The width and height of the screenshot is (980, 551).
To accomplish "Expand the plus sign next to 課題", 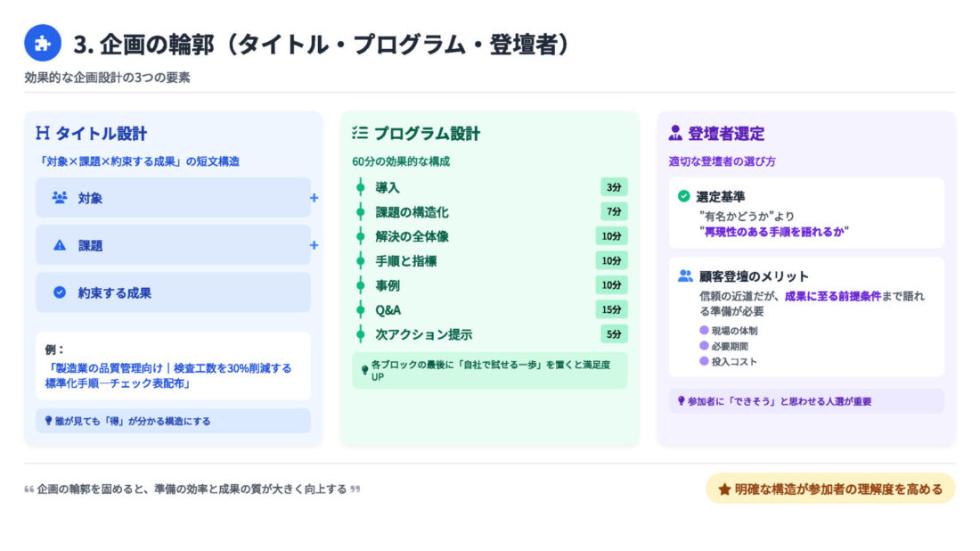I will pos(314,245).
